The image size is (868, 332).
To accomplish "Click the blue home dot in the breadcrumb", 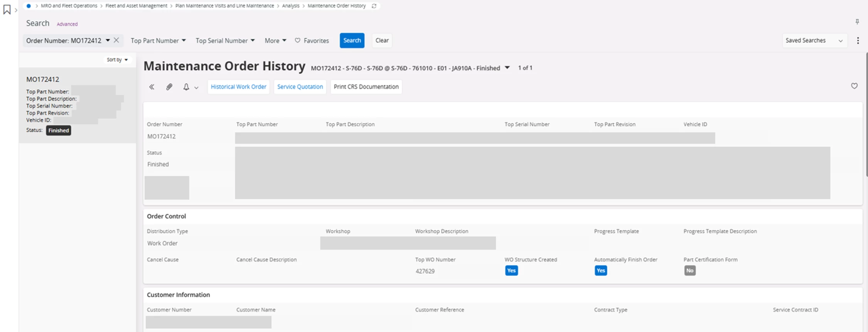I will [29, 6].
